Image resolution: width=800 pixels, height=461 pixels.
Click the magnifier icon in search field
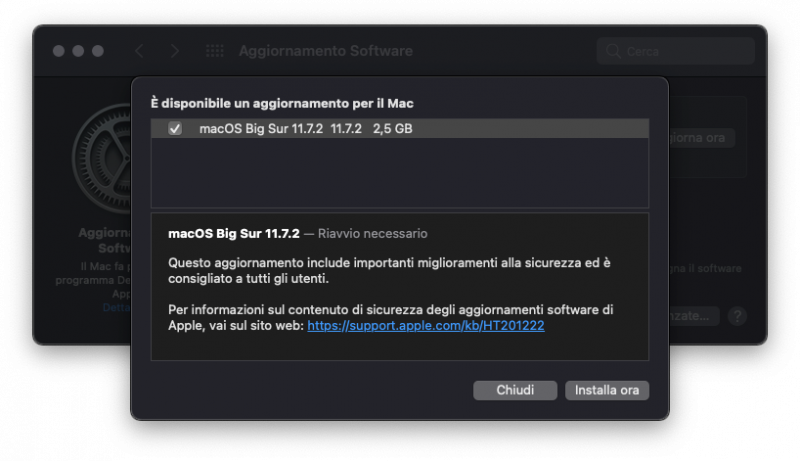coord(614,51)
